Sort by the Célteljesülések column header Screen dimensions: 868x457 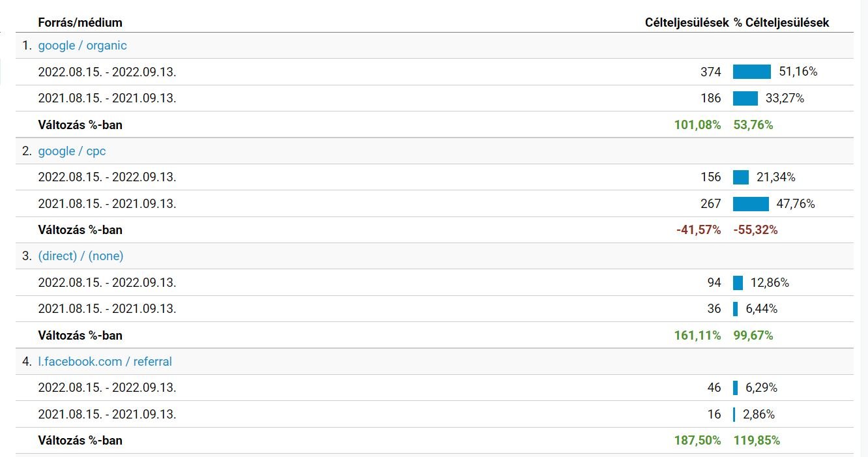pos(687,22)
